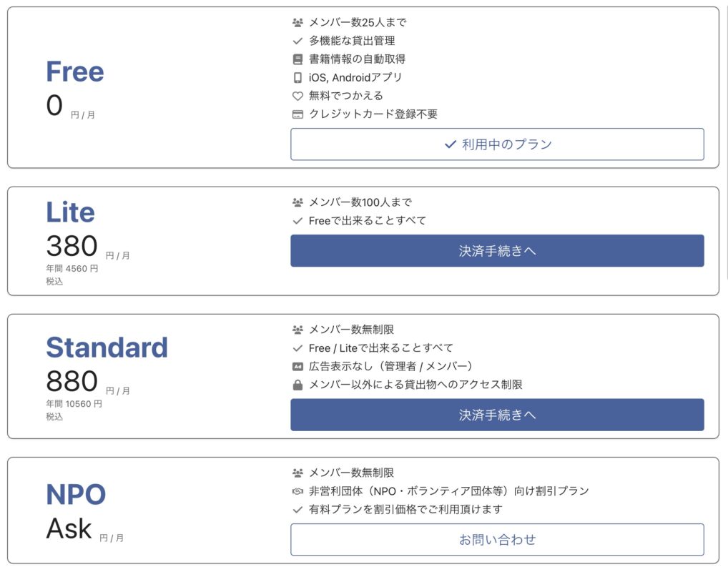
Task: Click the credit card icon in Free plan
Action: [297, 114]
